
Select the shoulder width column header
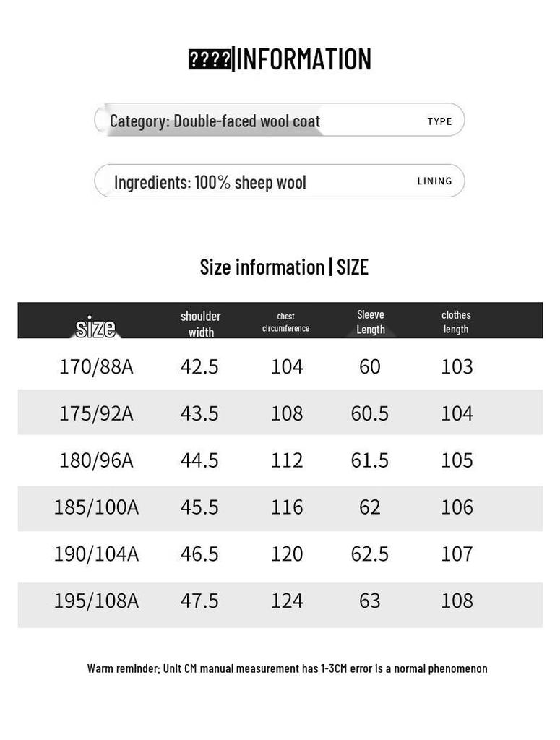click(x=201, y=324)
